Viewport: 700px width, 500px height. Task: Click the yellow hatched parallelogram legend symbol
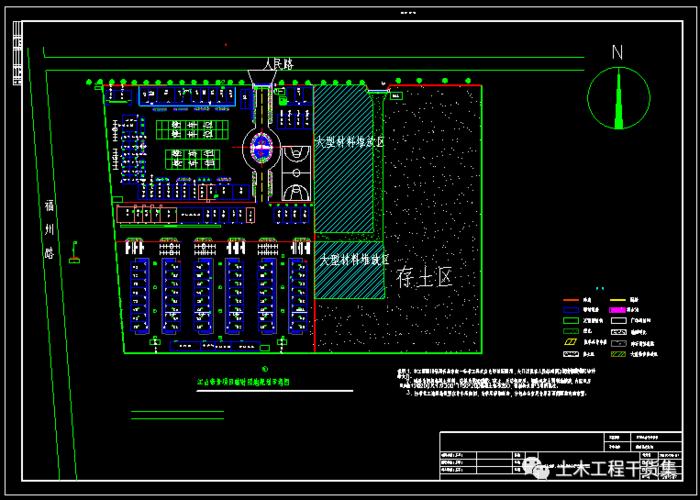pyautogui.click(x=568, y=341)
